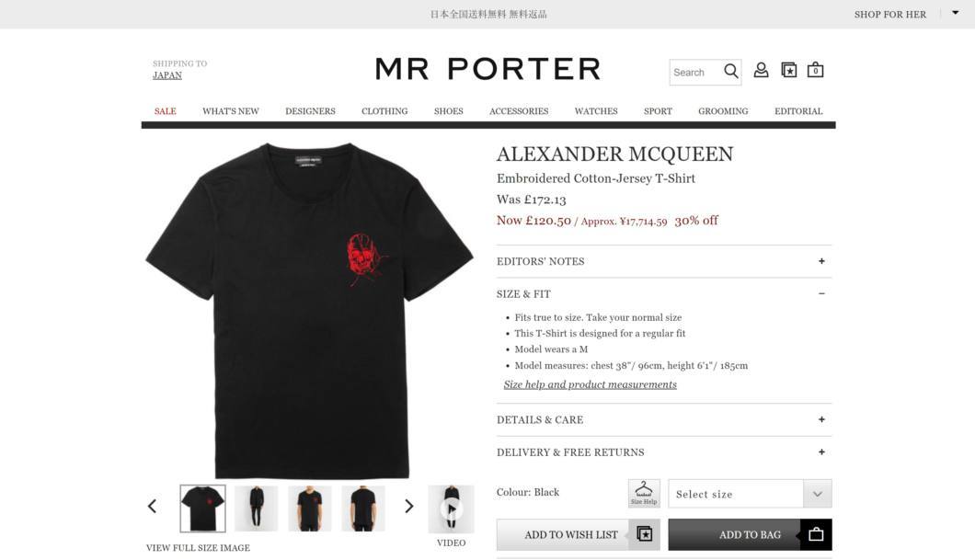Click the Size Help hanger icon
The height and width of the screenshot is (560, 975).
click(x=644, y=493)
